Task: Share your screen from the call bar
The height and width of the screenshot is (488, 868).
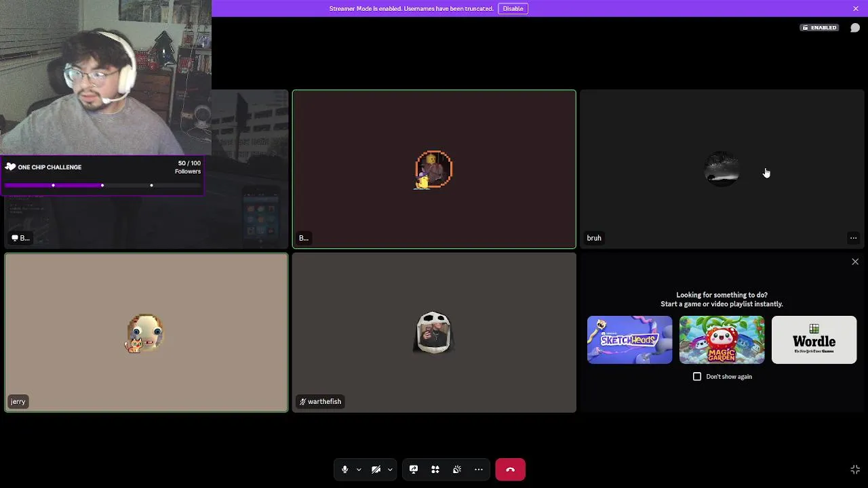Action: (414, 470)
